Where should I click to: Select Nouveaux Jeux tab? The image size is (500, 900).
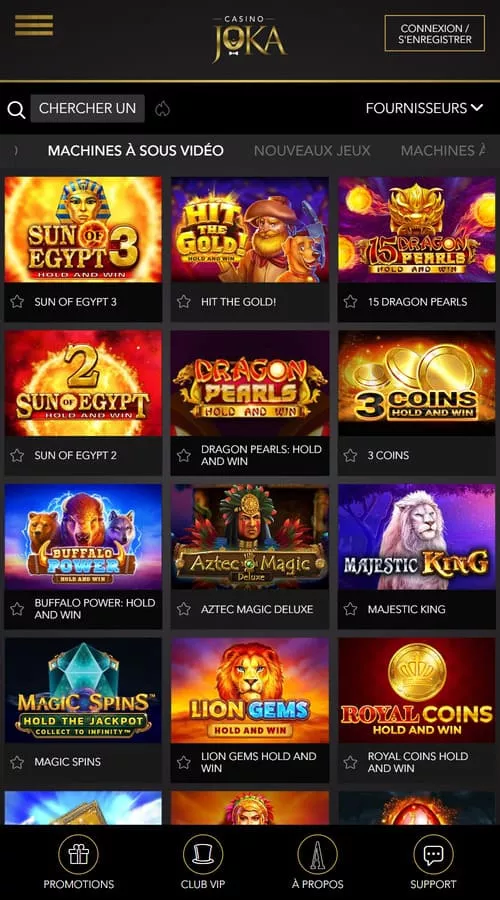click(312, 151)
